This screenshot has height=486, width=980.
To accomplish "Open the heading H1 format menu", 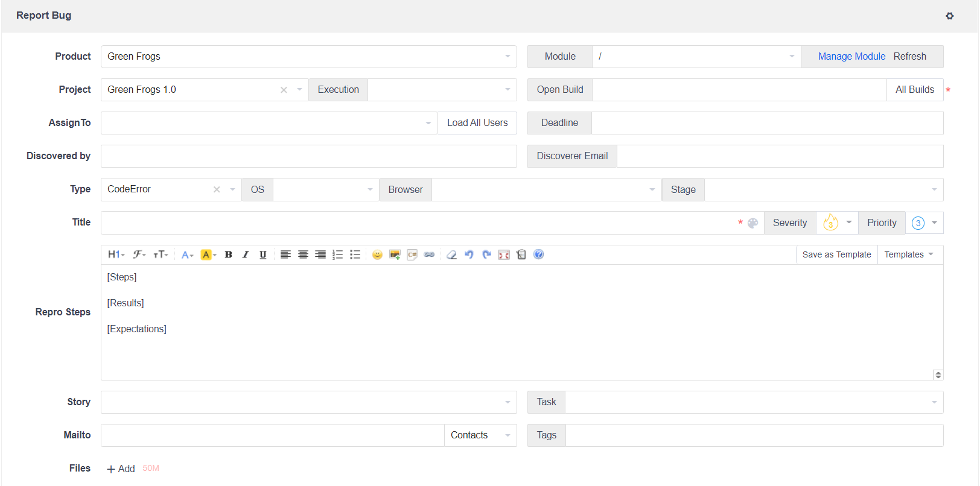I will tap(116, 254).
